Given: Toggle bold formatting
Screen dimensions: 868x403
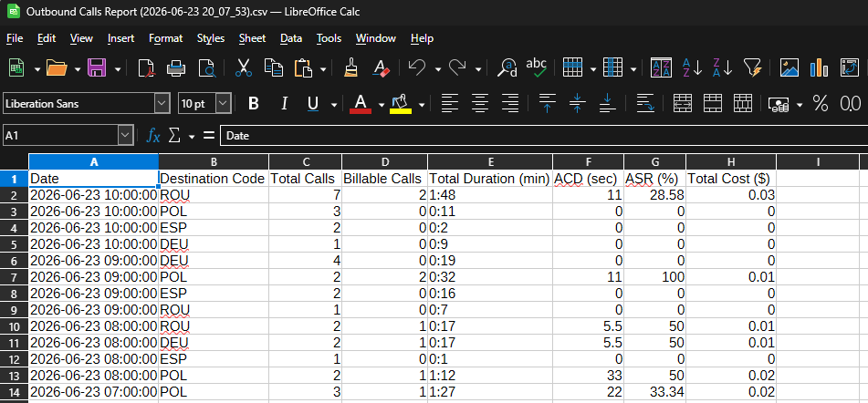Looking at the screenshot, I should point(254,103).
